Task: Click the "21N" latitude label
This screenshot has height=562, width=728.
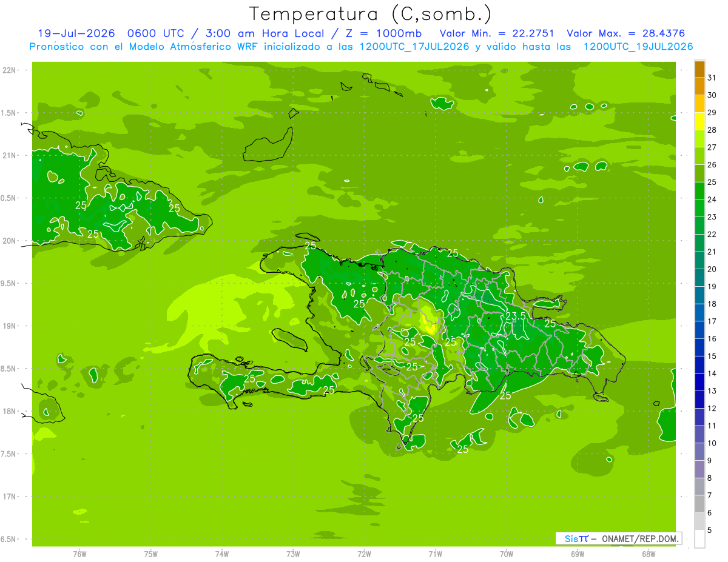Action: tap(10, 156)
